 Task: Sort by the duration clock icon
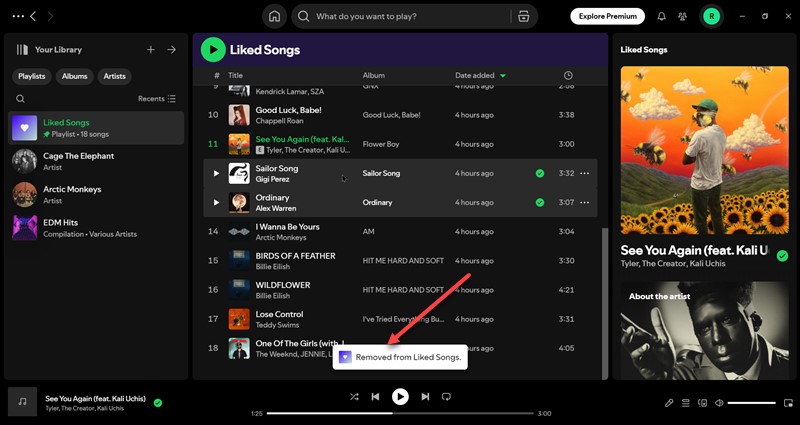pyautogui.click(x=568, y=76)
